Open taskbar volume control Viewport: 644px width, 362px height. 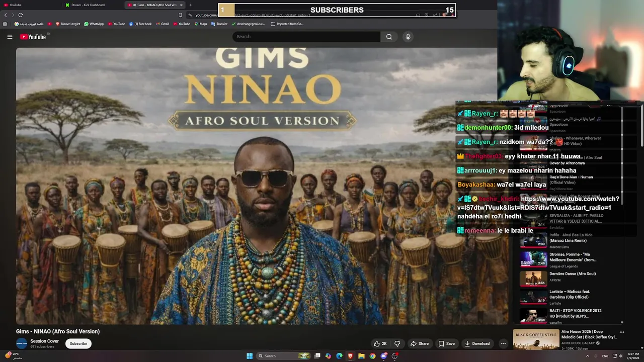[620, 356]
